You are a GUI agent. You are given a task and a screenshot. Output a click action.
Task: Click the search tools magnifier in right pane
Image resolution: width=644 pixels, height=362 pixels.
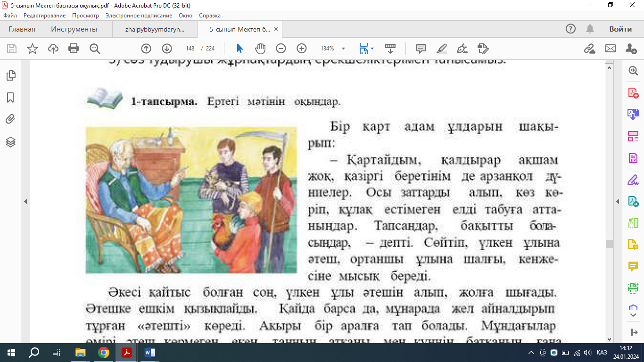[x=633, y=71]
